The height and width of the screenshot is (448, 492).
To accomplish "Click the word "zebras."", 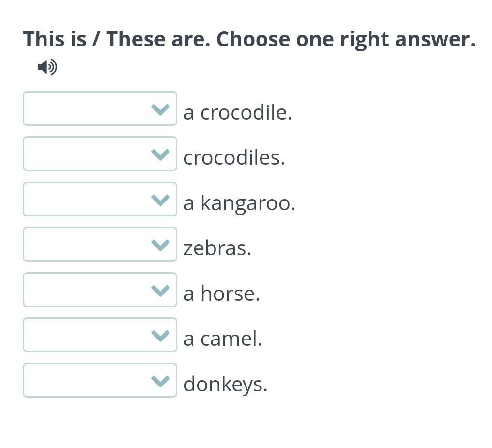I will 217,248.
